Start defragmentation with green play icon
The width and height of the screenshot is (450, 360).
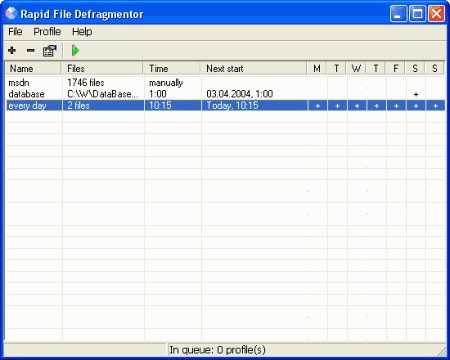click(76, 51)
